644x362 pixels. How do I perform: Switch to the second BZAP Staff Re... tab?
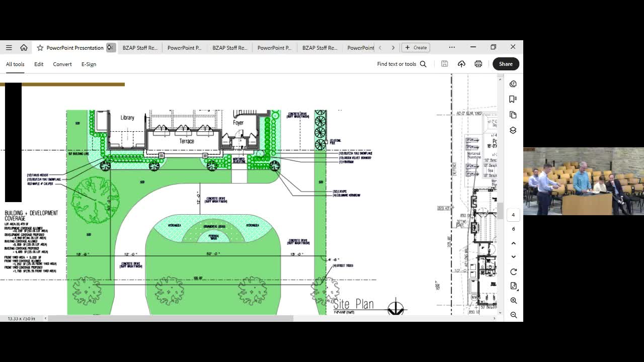pyautogui.click(x=229, y=48)
